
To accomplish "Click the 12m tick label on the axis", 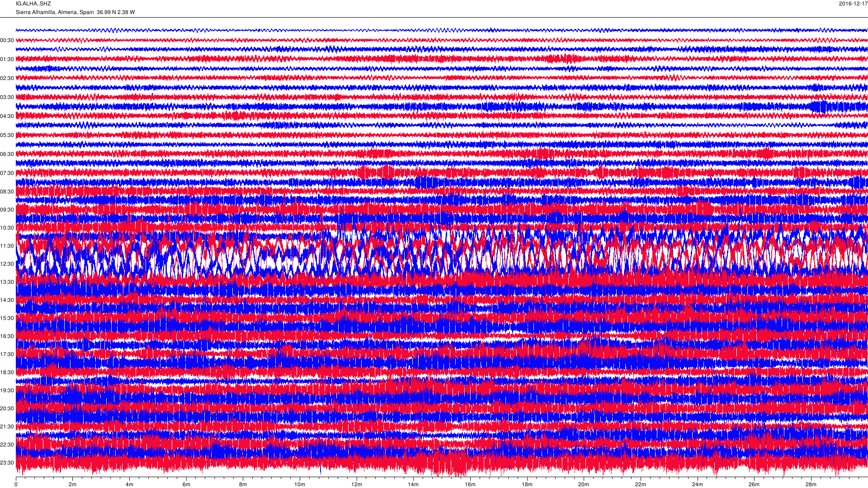I will pos(357,484).
